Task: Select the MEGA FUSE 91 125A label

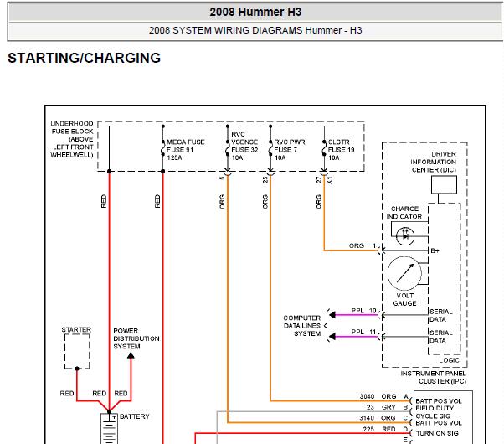Action: coord(186,150)
